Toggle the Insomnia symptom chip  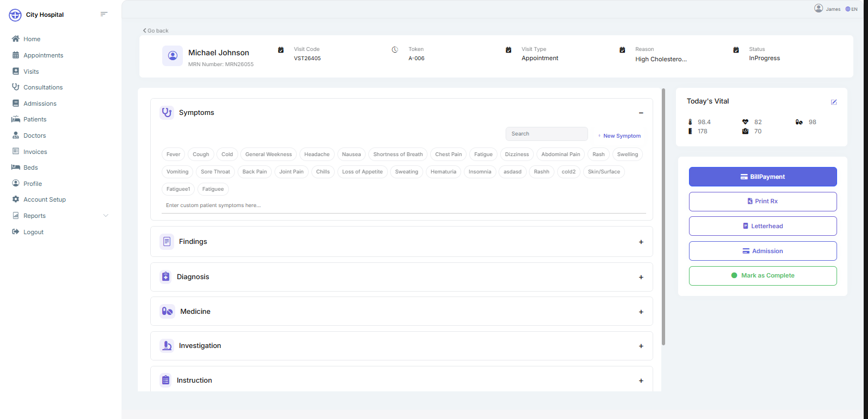point(480,172)
